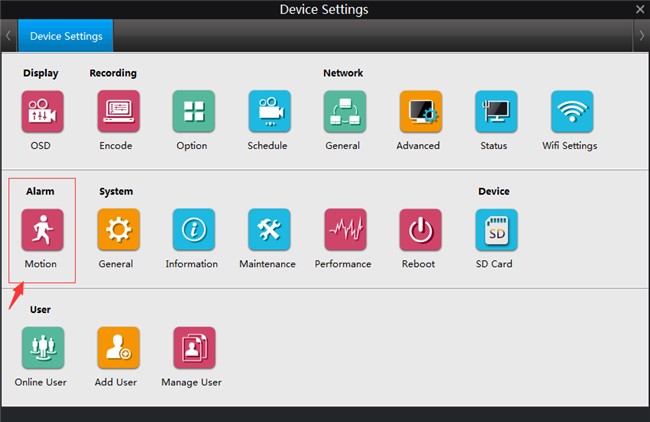650x422 pixels.
Task: Click the "Maintenance" label
Action: 267,264
